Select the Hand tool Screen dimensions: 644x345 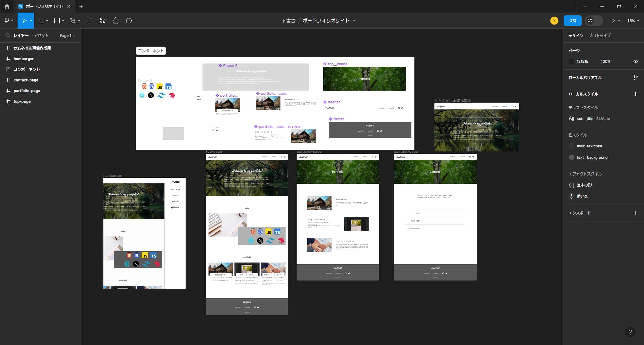(115, 20)
